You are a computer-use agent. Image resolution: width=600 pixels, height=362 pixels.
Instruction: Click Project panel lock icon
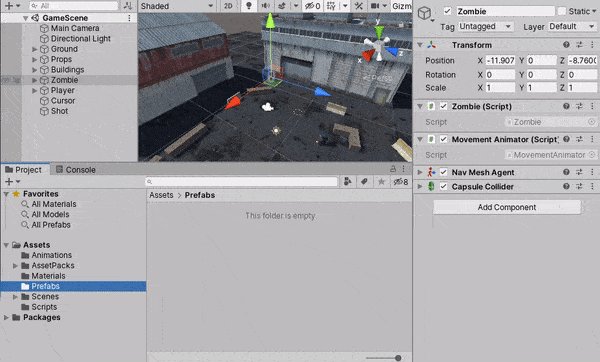tap(393, 169)
